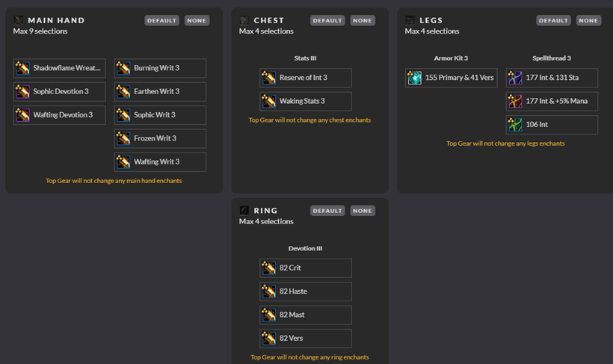Click the 106 Int spellthread icon
This screenshot has height=364, width=613.
click(515, 125)
